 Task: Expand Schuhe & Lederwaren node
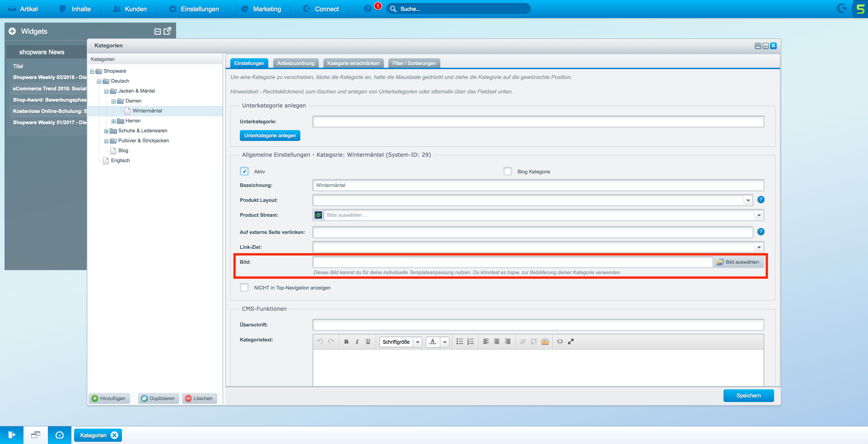pos(106,131)
